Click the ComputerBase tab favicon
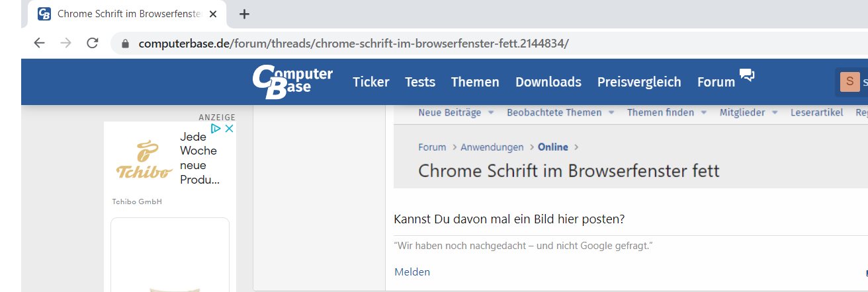This screenshot has height=292, width=868. pyautogui.click(x=44, y=14)
